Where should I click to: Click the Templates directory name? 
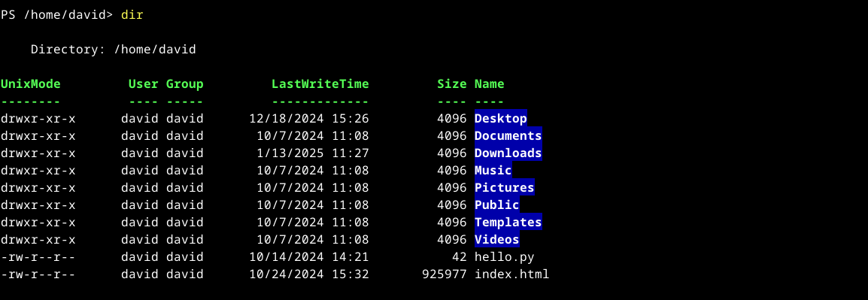[x=508, y=222]
